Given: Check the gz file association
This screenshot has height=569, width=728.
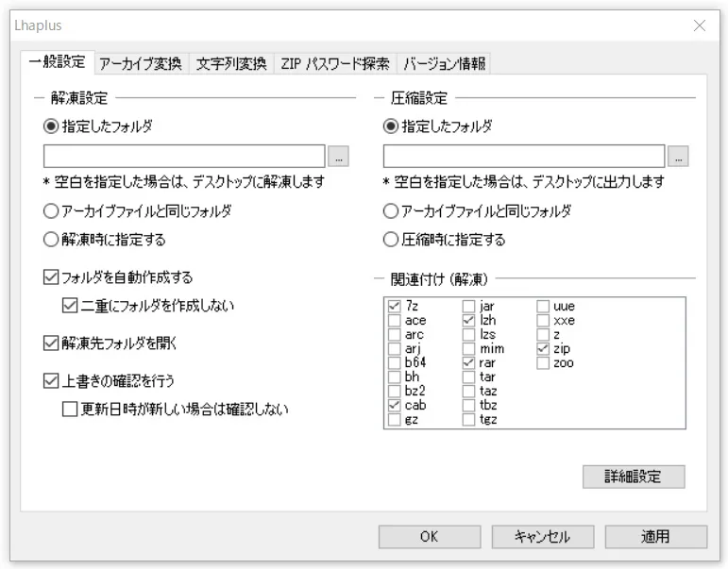Looking at the screenshot, I should [394, 420].
